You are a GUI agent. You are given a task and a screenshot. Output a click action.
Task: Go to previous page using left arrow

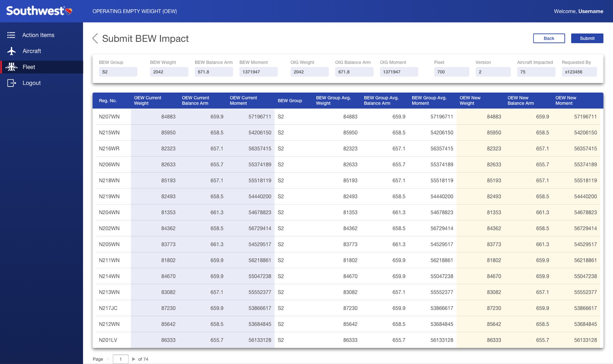pos(108,359)
